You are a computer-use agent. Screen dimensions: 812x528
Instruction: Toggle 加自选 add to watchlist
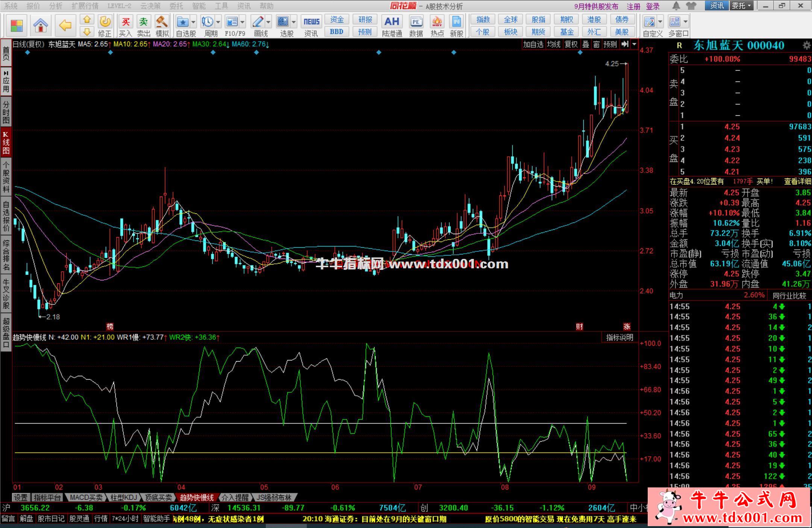(x=533, y=44)
